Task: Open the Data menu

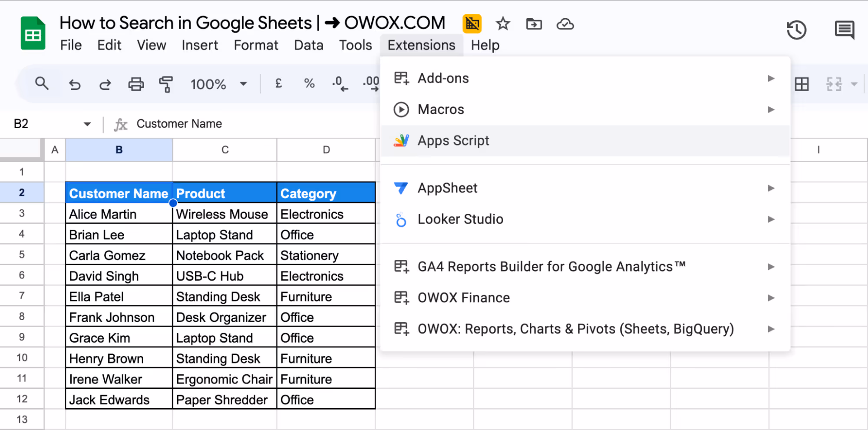Action: click(x=308, y=45)
